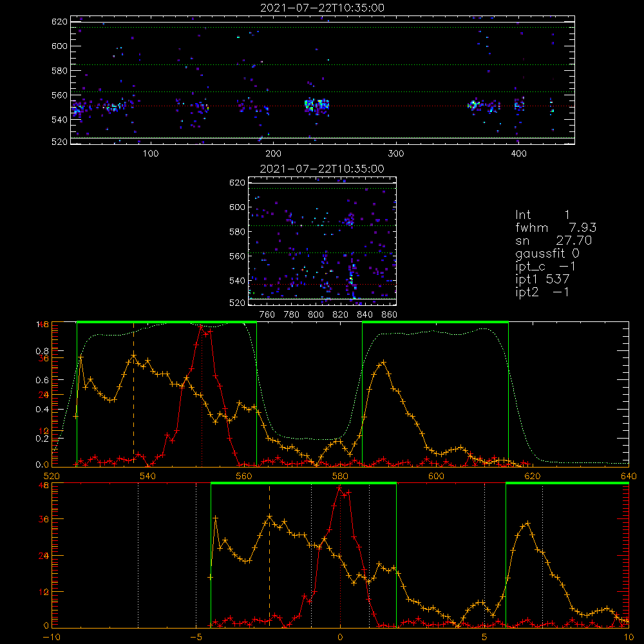Click x-axis label 200 under top image
Viewport: 644px width, 644px height.
(273, 154)
